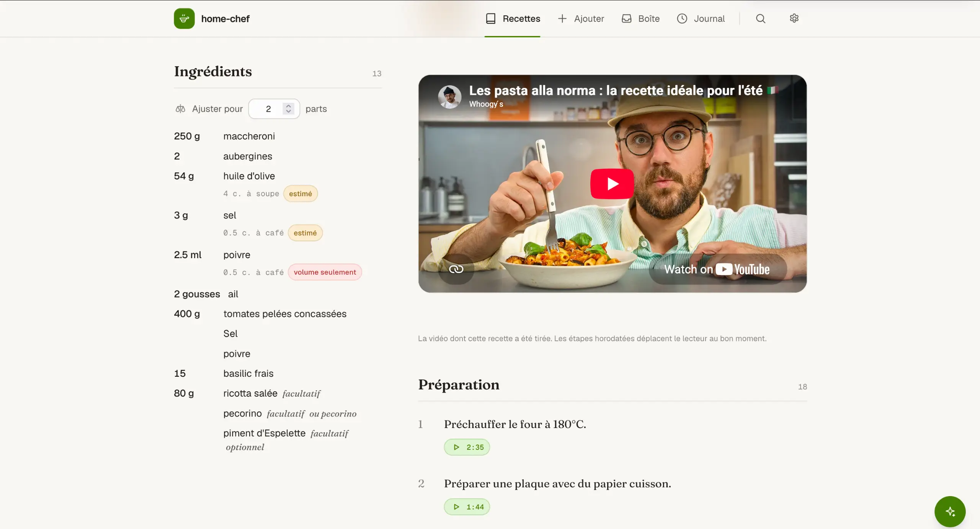Click the Préparation heading
The height and width of the screenshot is (529, 980).
[x=459, y=385]
